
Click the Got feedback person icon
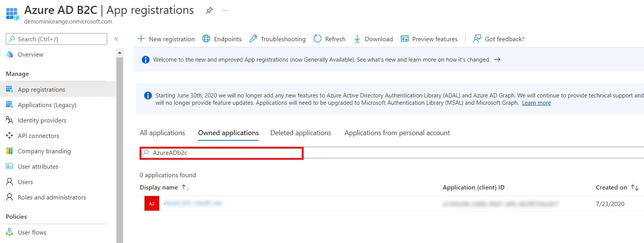477,39
